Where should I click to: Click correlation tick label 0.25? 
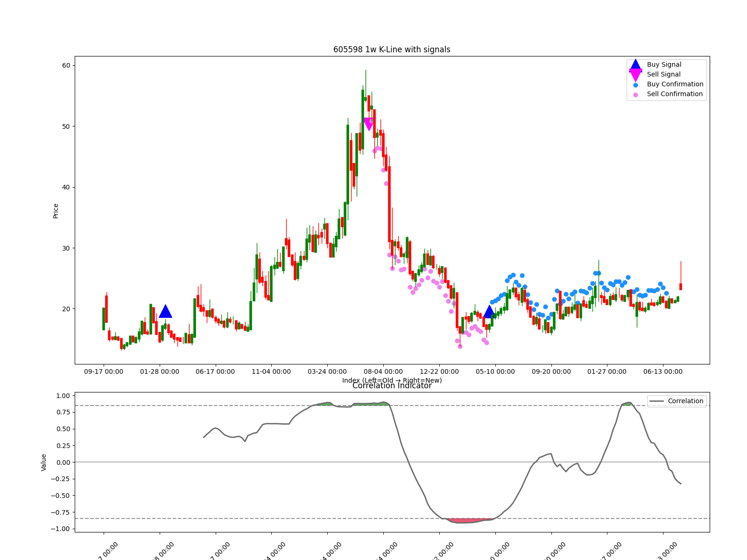[x=63, y=446]
